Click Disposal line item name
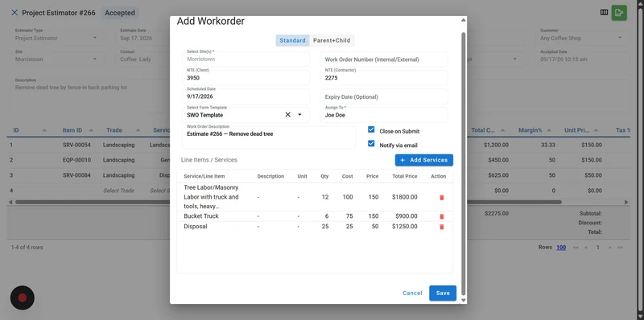The image size is (644, 320). (x=196, y=227)
